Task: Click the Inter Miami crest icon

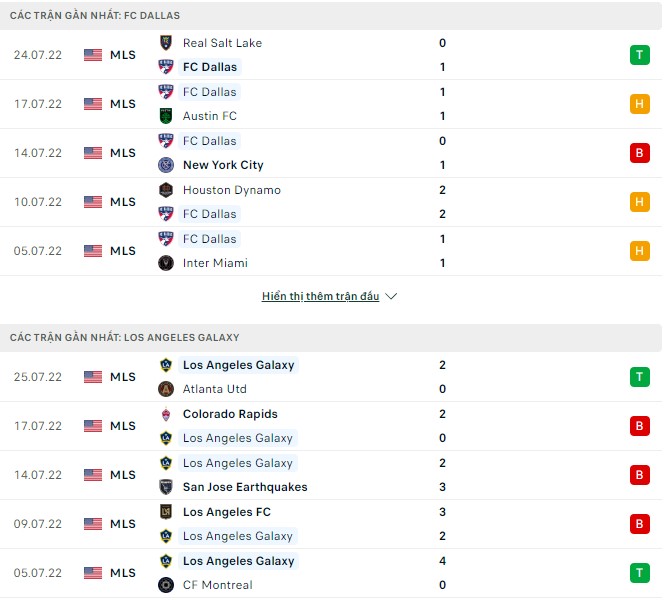Action: (x=166, y=263)
